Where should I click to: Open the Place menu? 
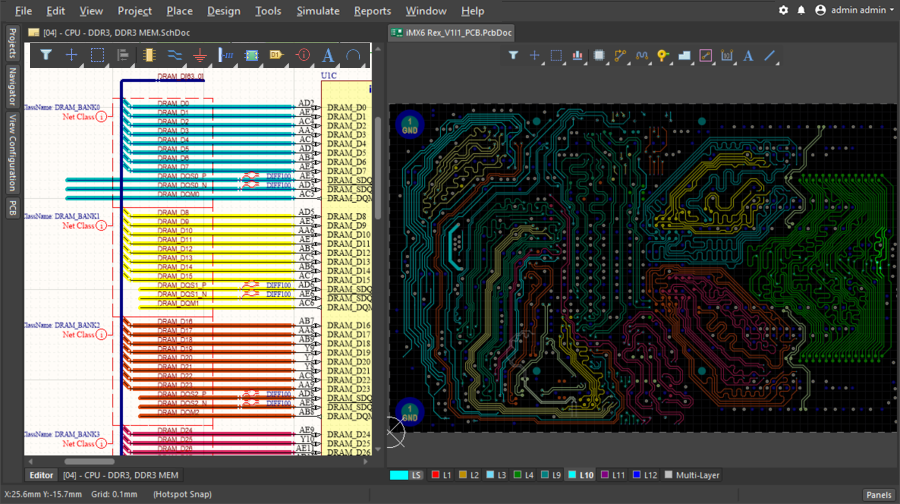[180, 11]
